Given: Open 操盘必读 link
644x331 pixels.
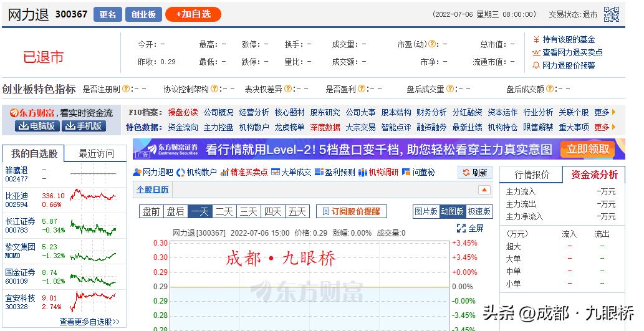Looking at the screenshot, I should pyautogui.click(x=183, y=113).
